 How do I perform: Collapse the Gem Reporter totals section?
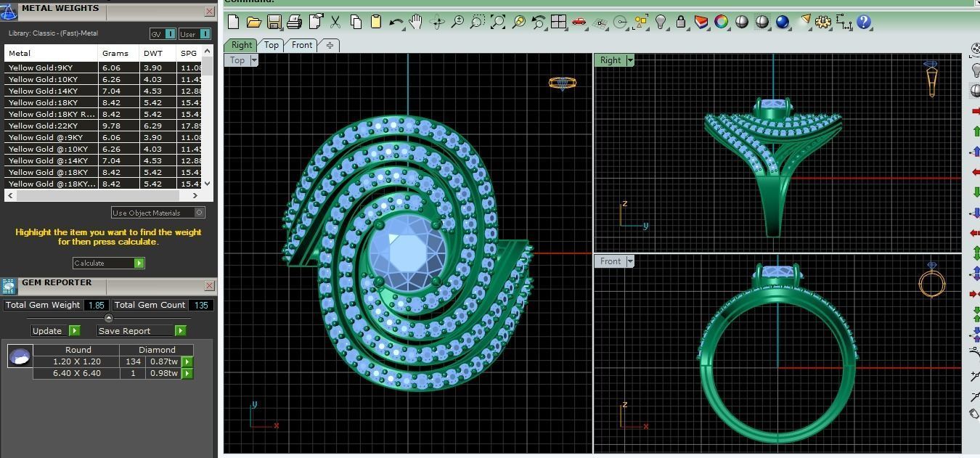point(109,318)
